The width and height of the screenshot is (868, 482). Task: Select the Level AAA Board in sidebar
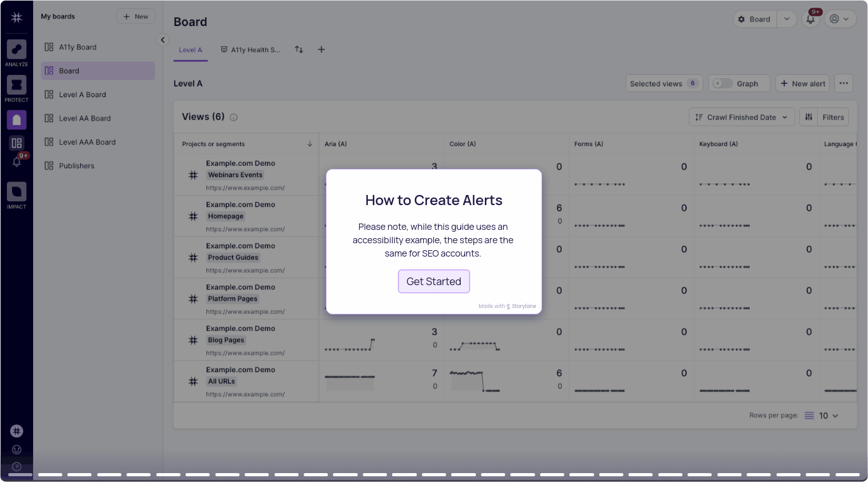[x=88, y=142]
